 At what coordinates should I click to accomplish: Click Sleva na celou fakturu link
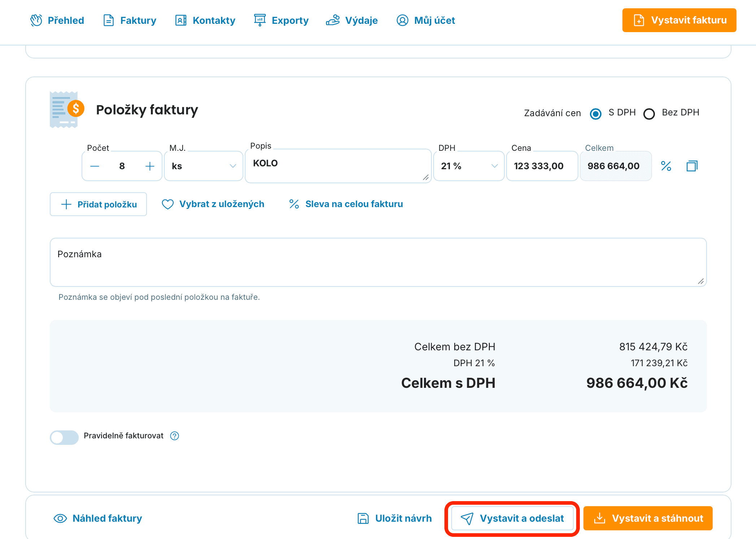pyautogui.click(x=346, y=204)
